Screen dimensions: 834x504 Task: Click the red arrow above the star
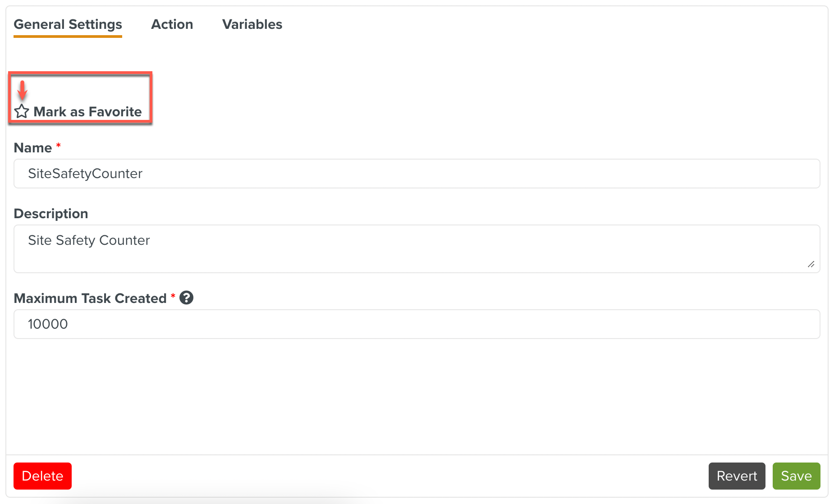pyautogui.click(x=22, y=90)
